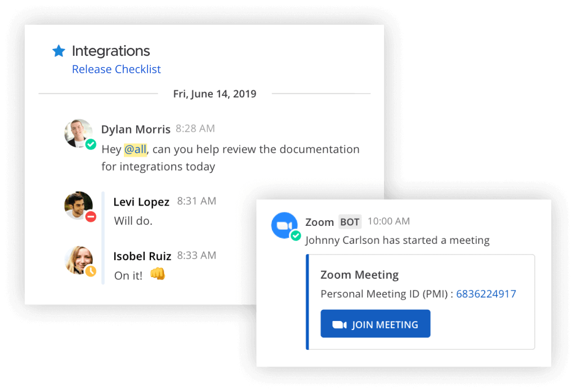The width and height of the screenshot is (576, 392).
Task: Click the red do-not-disturb badge on Levi's avatar
Action: click(x=91, y=217)
